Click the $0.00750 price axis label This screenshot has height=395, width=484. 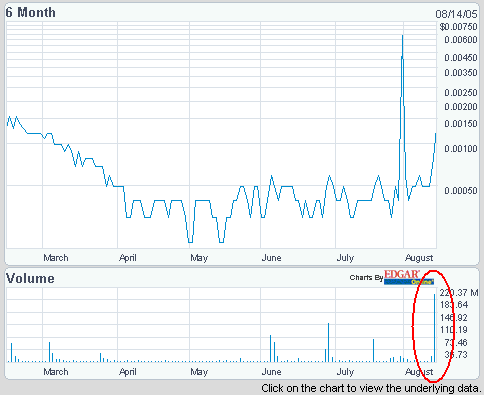point(458,27)
